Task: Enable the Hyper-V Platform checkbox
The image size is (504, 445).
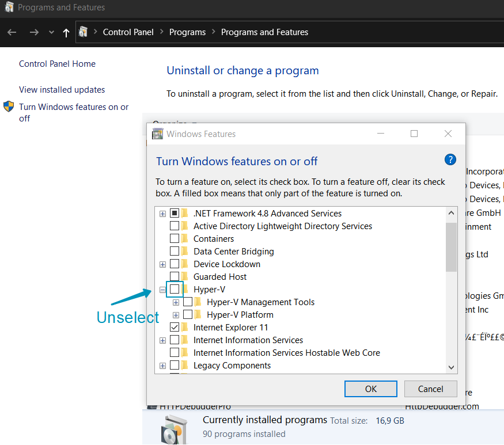Action: (188, 314)
